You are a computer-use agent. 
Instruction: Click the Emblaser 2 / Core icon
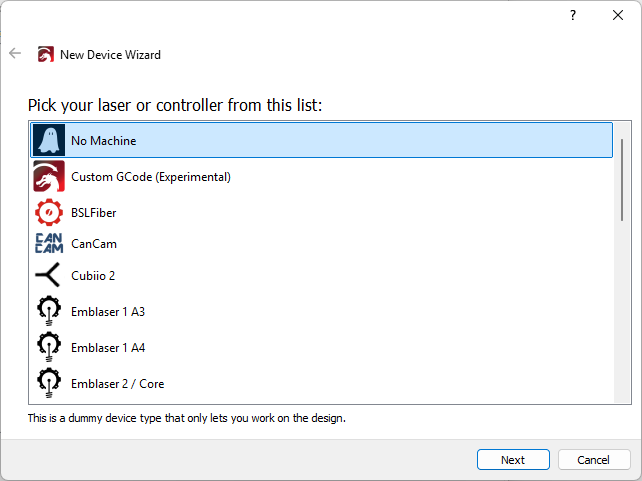pyautogui.click(x=48, y=383)
